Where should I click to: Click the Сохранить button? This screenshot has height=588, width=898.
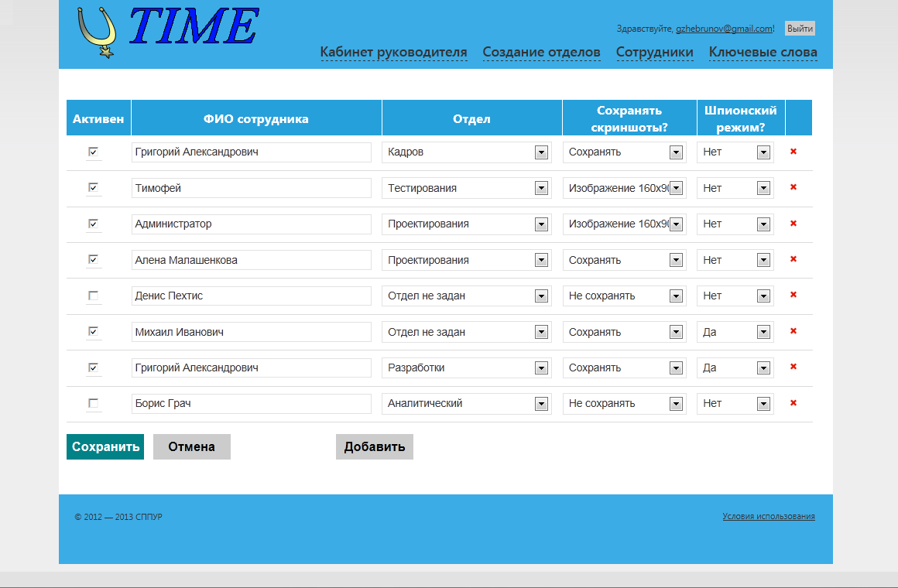(105, 446)
